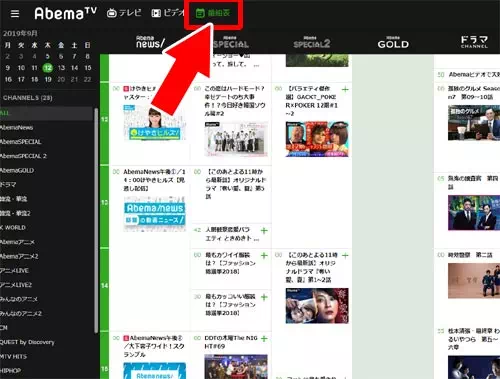Click the sidebar channel list scrollbar
The image size is (500, 379).
pyautogui.click(x=96, y=220)
